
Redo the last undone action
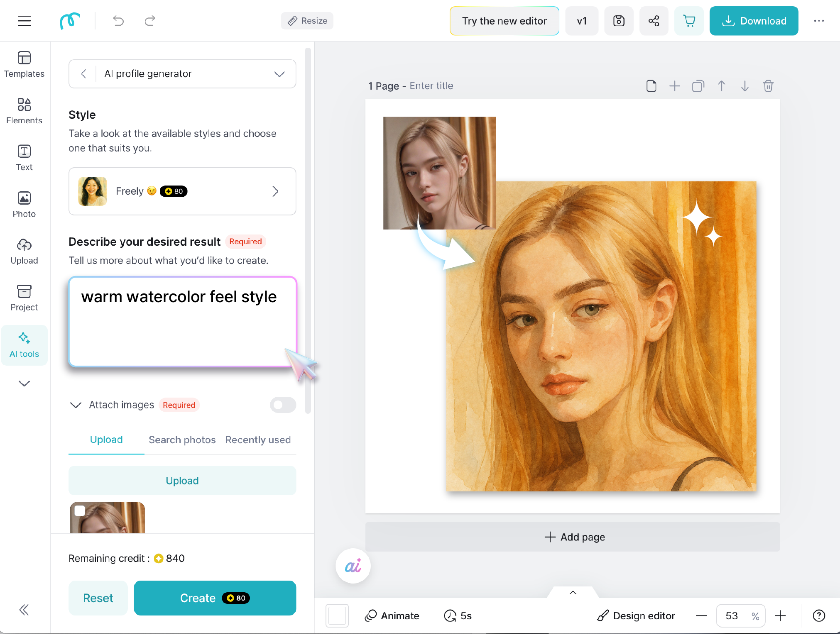click(x=150, y=21)
